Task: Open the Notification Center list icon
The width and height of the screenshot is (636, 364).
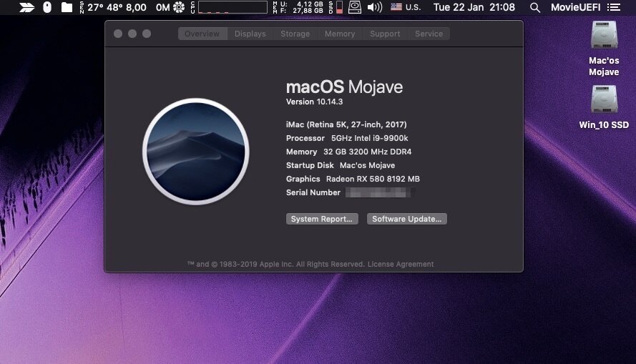Action: coord(614,7)
